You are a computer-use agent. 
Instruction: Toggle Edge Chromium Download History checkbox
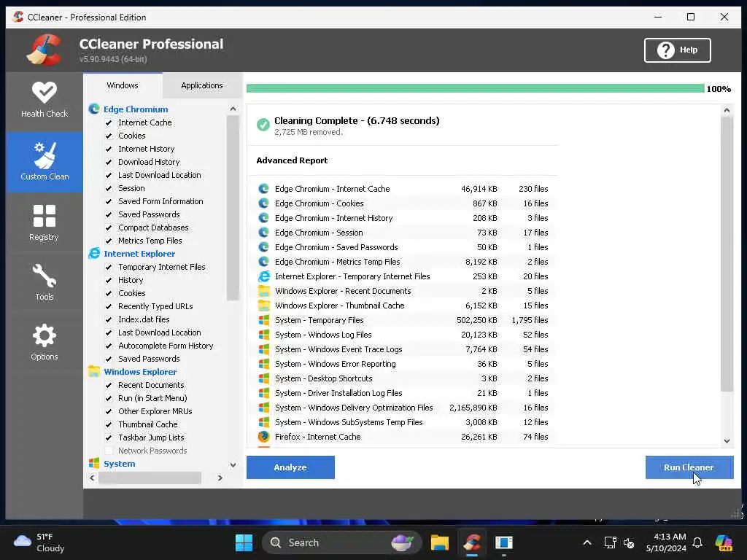[x=109, y=163]
